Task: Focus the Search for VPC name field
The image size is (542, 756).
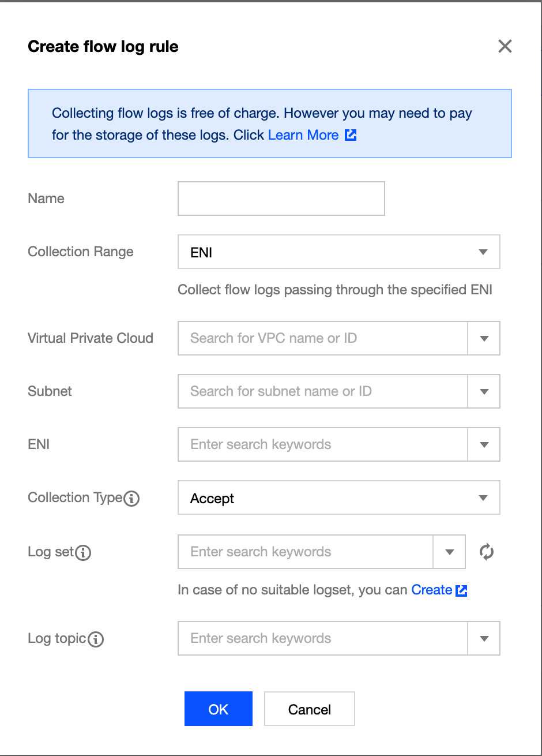Action: (323, 338)
